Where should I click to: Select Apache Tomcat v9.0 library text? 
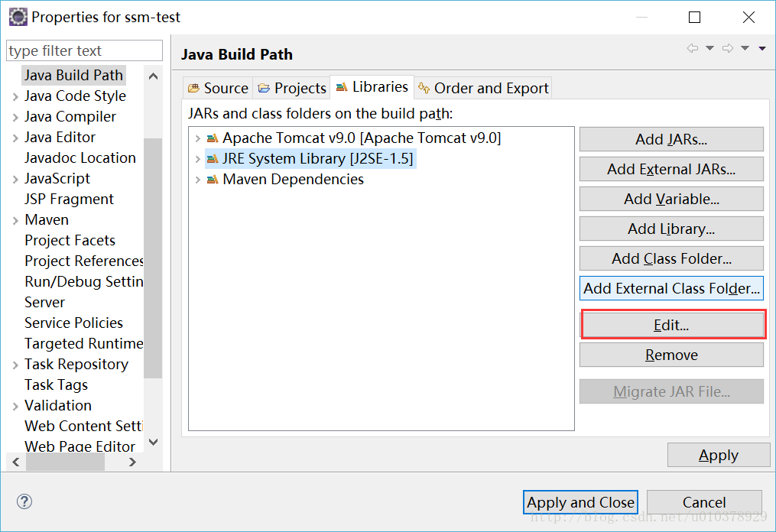(362, 138)
